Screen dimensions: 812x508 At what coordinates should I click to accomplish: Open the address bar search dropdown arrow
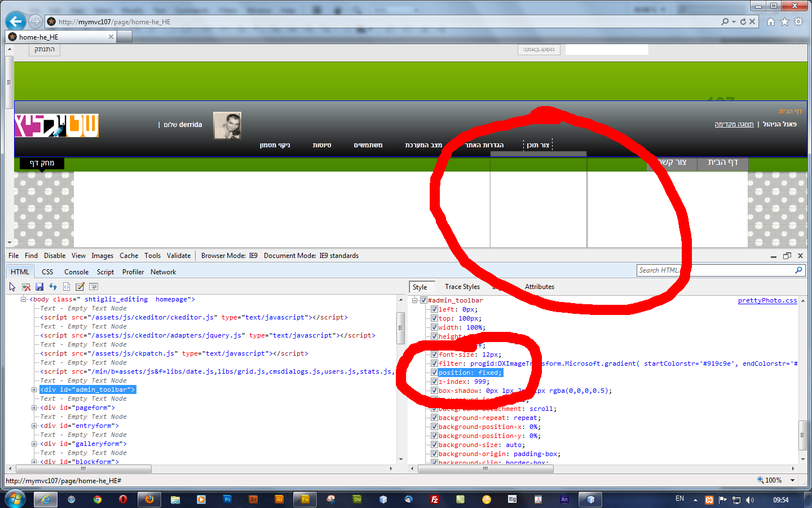pos(734,22)
